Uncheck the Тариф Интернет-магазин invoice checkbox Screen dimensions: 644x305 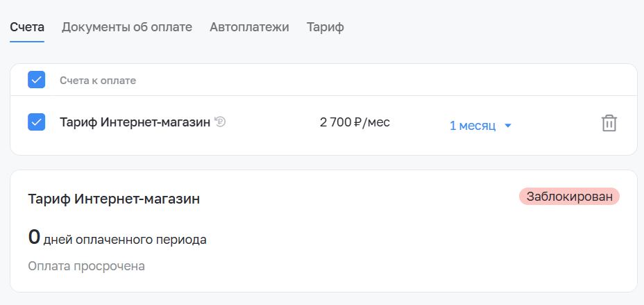point(37,122)
